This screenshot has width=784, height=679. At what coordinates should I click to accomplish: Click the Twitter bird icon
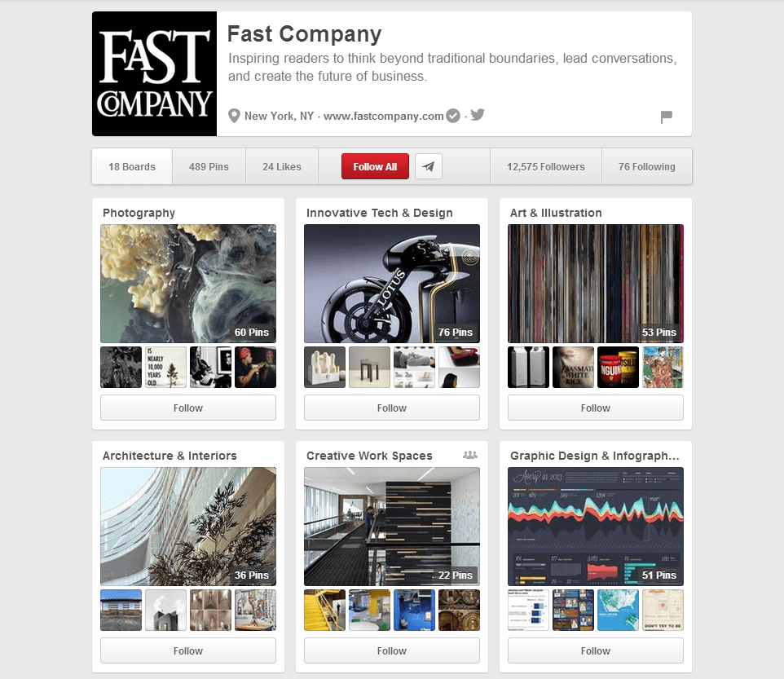click(x=478, y=115)
